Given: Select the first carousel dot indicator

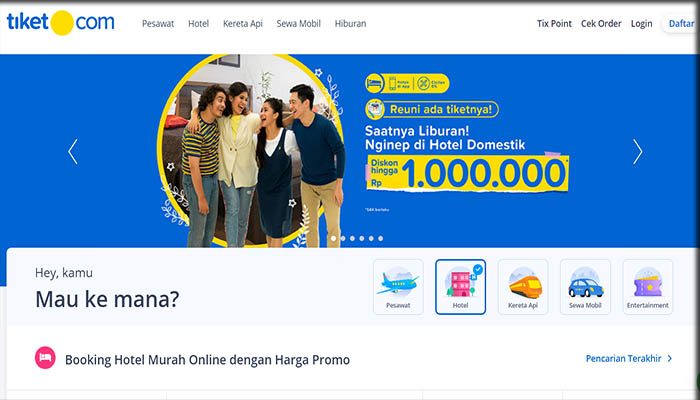Looking at the screenshot, I should click(x=333, y=238).
